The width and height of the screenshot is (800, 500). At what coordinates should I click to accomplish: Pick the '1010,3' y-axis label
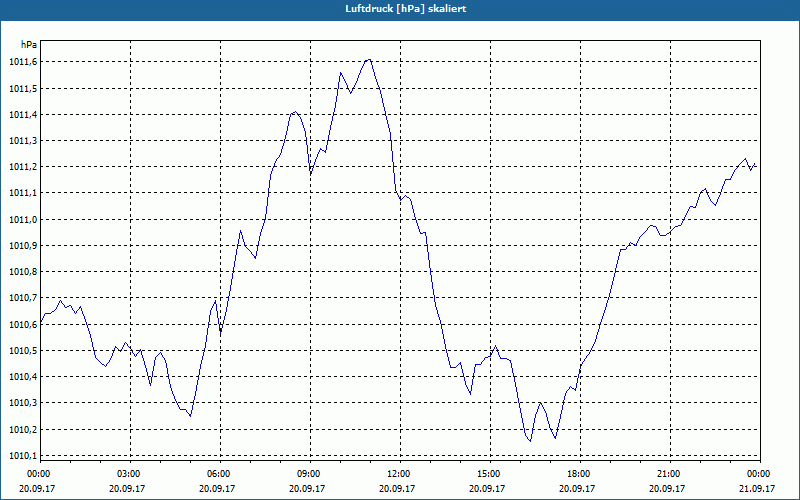click(x=23, y=403)
